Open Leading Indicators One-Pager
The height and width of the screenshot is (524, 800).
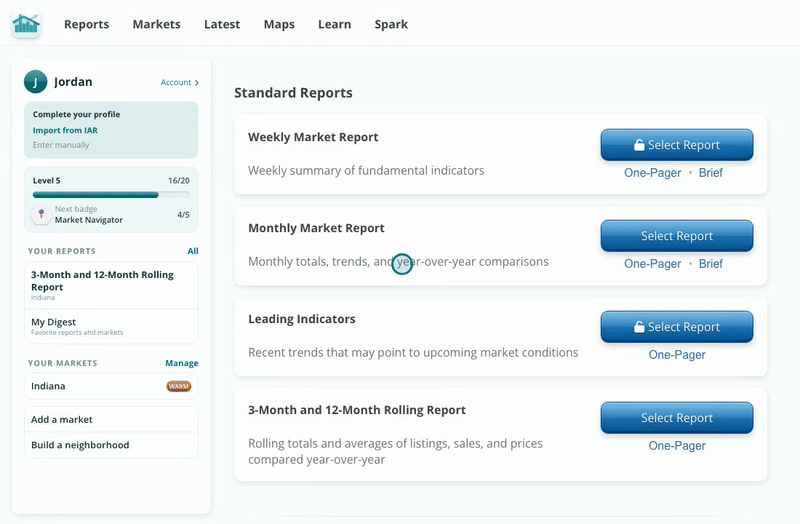tap(677, 355)
